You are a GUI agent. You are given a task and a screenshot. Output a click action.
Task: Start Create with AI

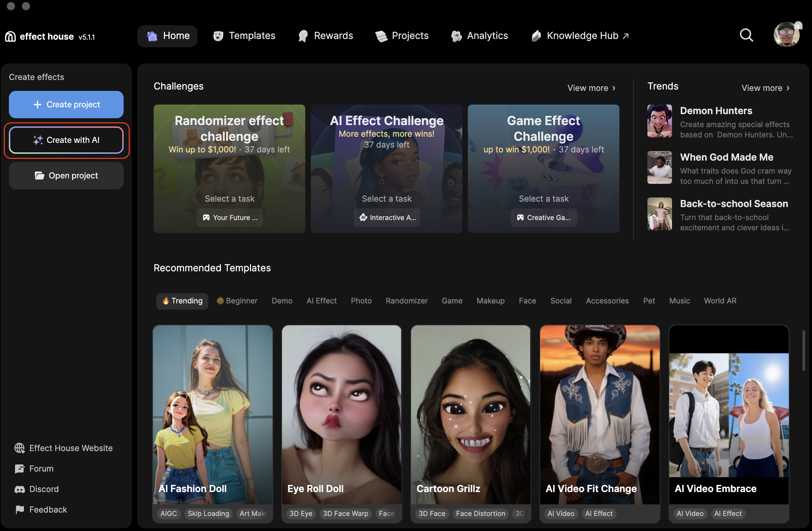(x=66, y=140)
